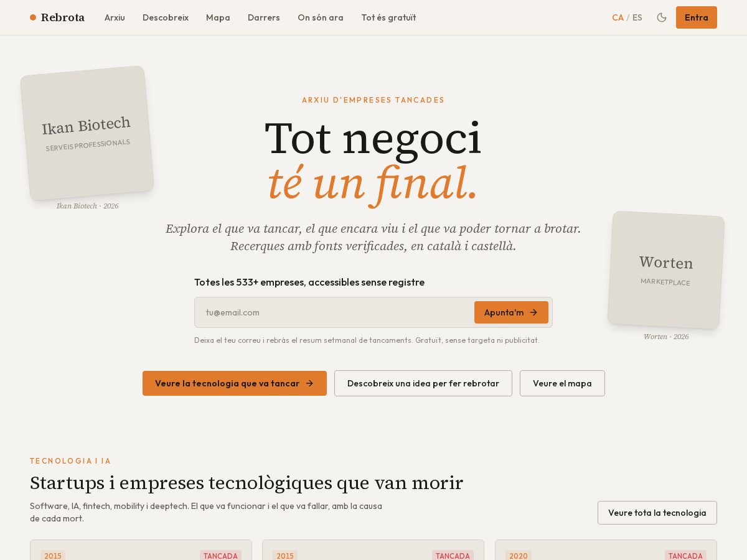Click text Totes les 533+ empreses
The width and height of the screenshot is (747, 560).
[309, 282]
